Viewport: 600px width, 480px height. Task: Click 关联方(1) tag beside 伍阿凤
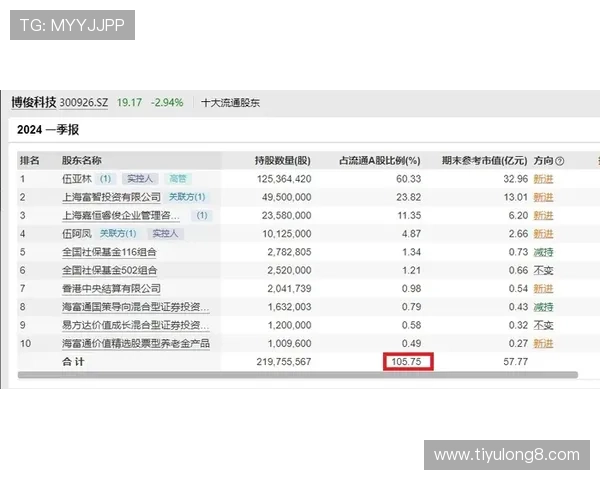(118, 233)
